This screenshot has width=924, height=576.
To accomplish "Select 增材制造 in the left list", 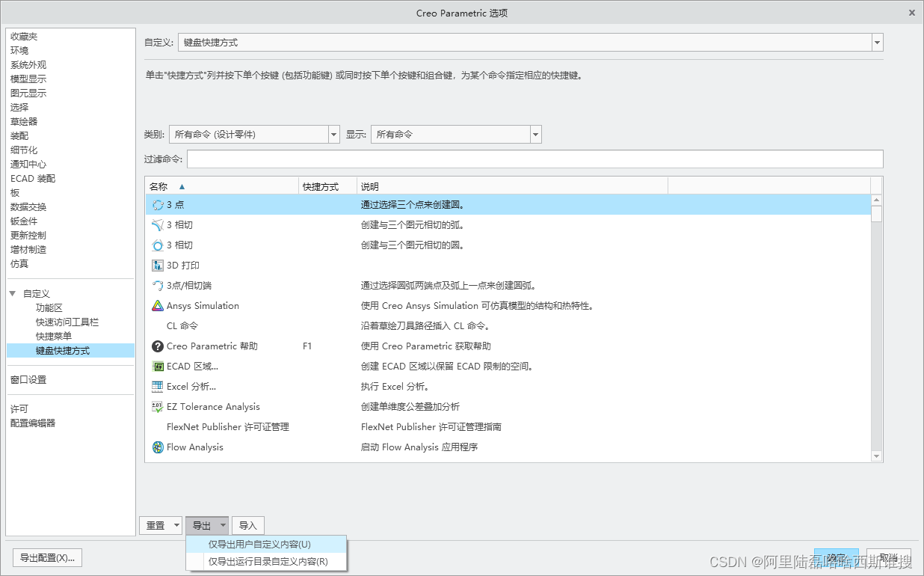I will coord(28,250).
